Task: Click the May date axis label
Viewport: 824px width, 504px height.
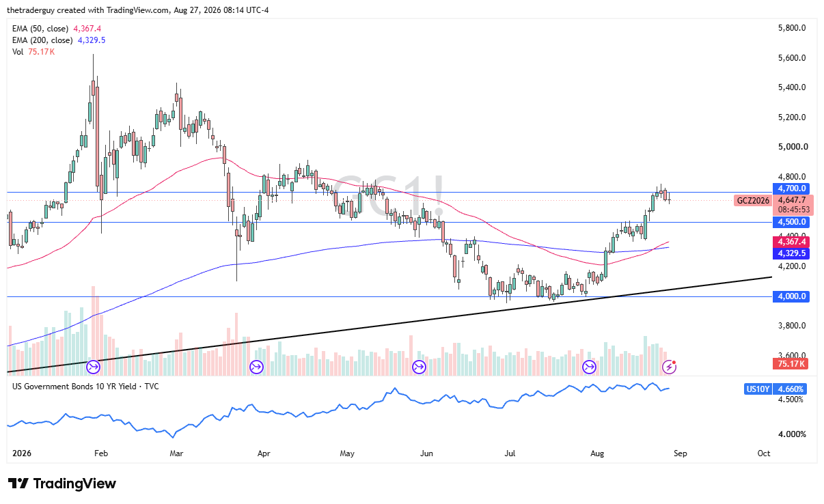Action: click(x=347, y=453)
